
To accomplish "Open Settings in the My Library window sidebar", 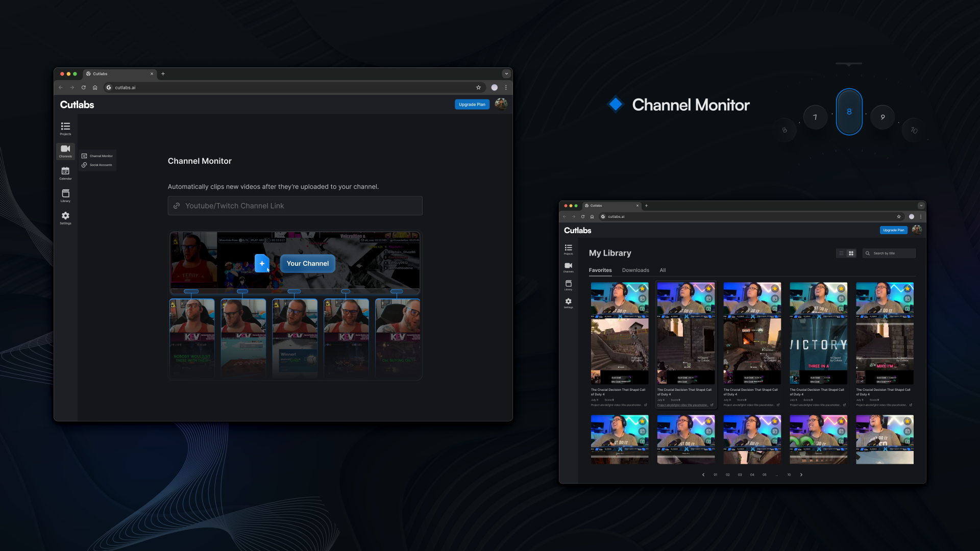I will point(568,303).
